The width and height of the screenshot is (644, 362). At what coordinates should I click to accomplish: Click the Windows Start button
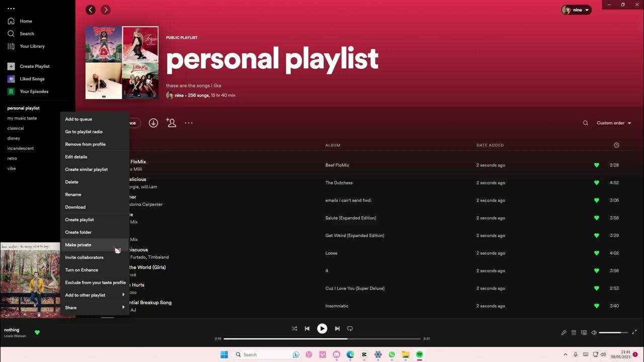224,354
